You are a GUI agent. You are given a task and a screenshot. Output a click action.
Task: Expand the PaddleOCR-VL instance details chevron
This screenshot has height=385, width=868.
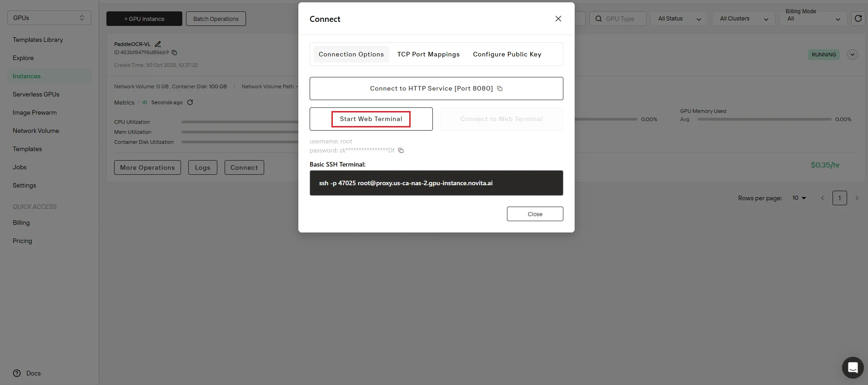[x=853, y=55]
